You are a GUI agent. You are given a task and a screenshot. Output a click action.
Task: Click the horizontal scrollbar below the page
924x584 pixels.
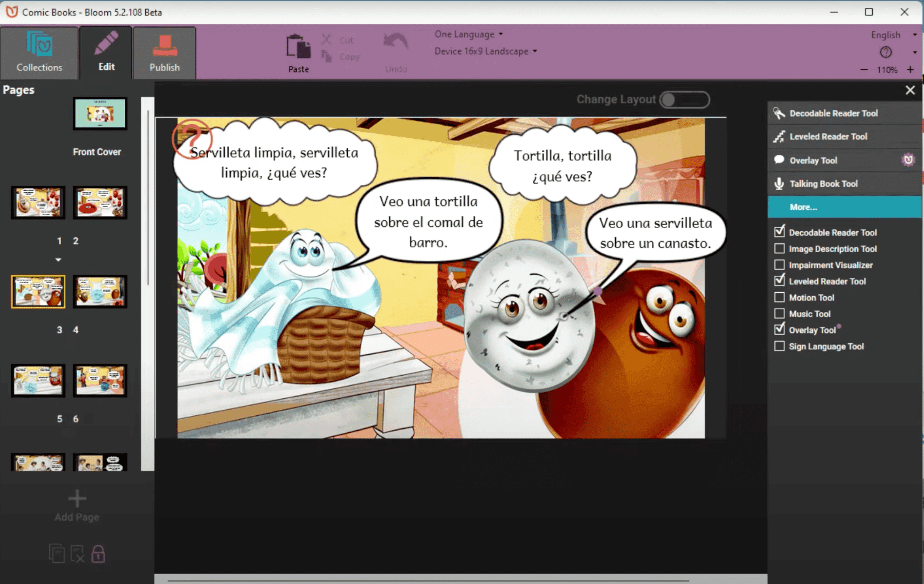point(429,581)
